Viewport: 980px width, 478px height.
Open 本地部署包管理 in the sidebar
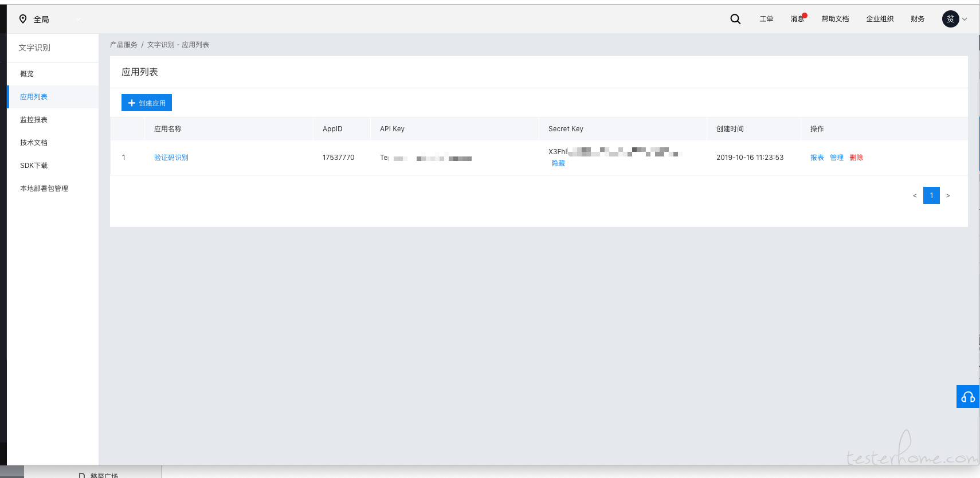click(x=53, y=189)
